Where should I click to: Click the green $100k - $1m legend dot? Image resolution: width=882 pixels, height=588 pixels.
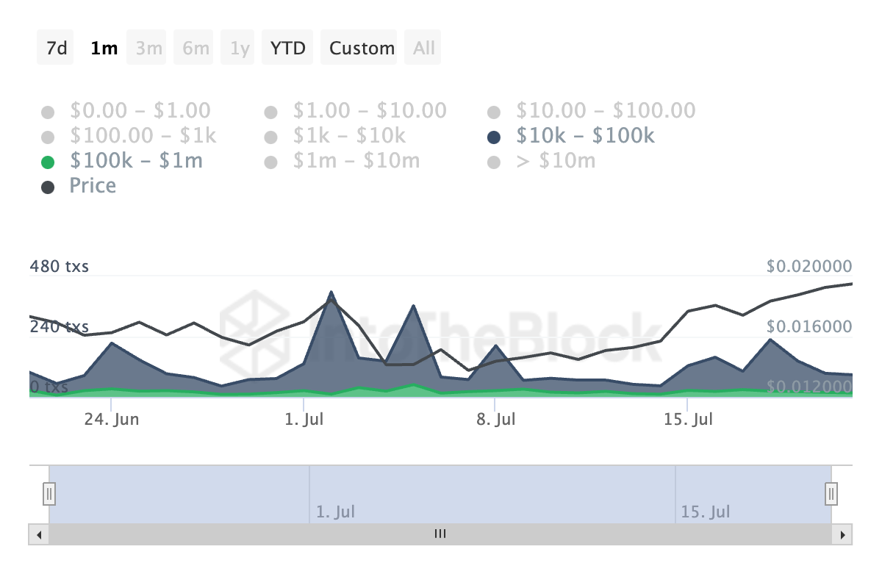tap(49, 162)
